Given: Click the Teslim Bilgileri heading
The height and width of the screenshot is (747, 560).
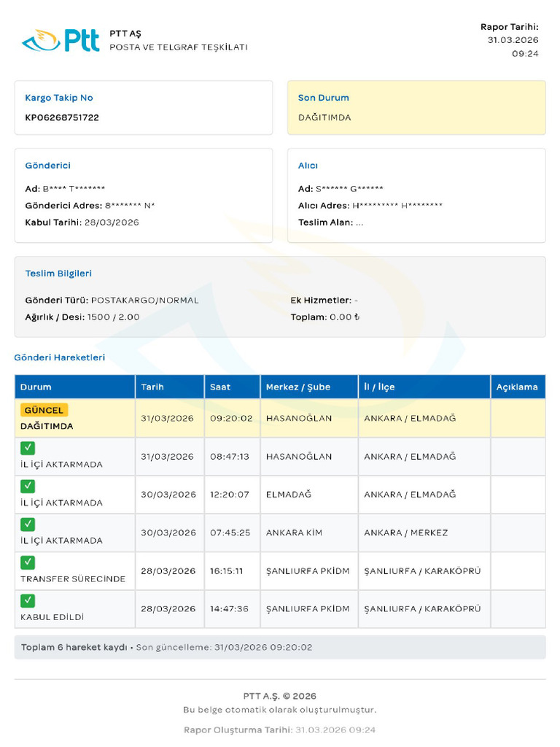Looking at the screenshot, I should pyautogui.click(x=58, y=274).
